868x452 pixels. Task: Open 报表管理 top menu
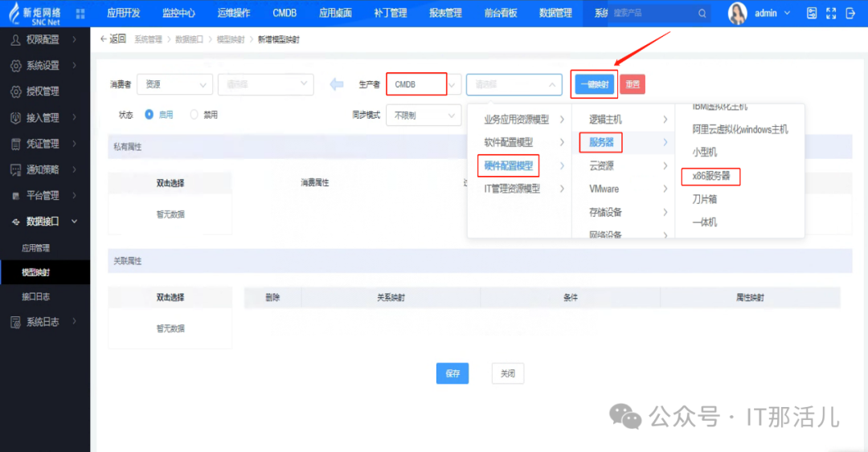pyautogui.click(x=445, y=14)
